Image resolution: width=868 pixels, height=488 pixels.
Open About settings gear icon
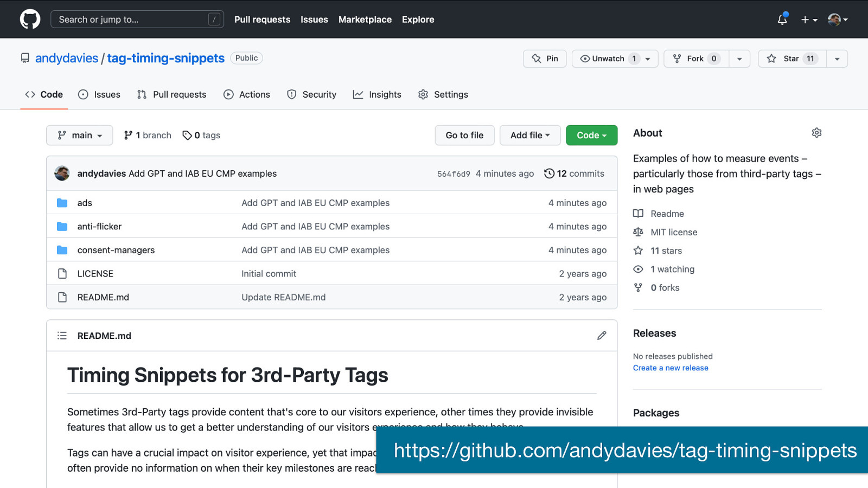[x=816, y=133]
